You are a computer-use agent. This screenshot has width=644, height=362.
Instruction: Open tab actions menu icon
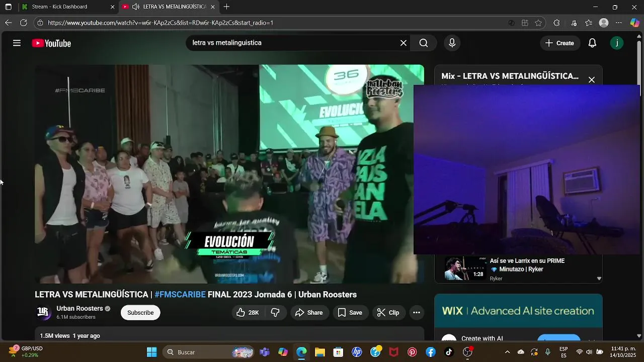(x=8, y=7)
